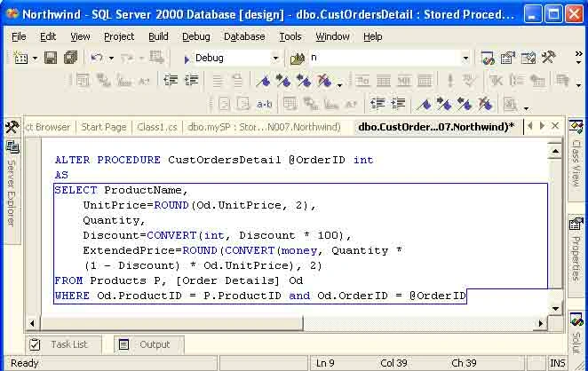588x371 pixels.
Task: Click the Save All icon
Action: tap(70, 58)
